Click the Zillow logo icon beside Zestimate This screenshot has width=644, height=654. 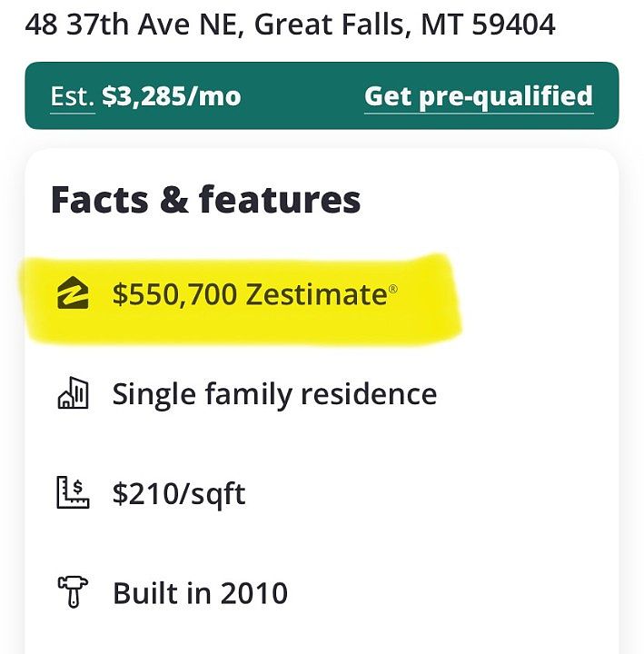73,295
